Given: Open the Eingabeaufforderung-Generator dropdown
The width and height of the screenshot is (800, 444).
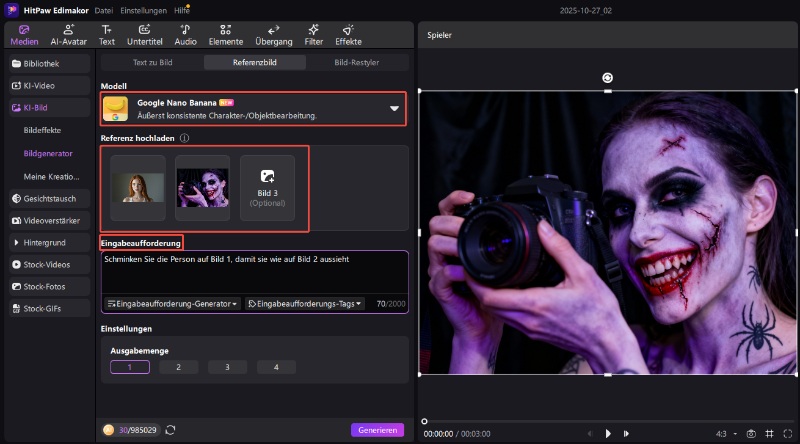Looking at the screenshot, I should coord(173,303).
